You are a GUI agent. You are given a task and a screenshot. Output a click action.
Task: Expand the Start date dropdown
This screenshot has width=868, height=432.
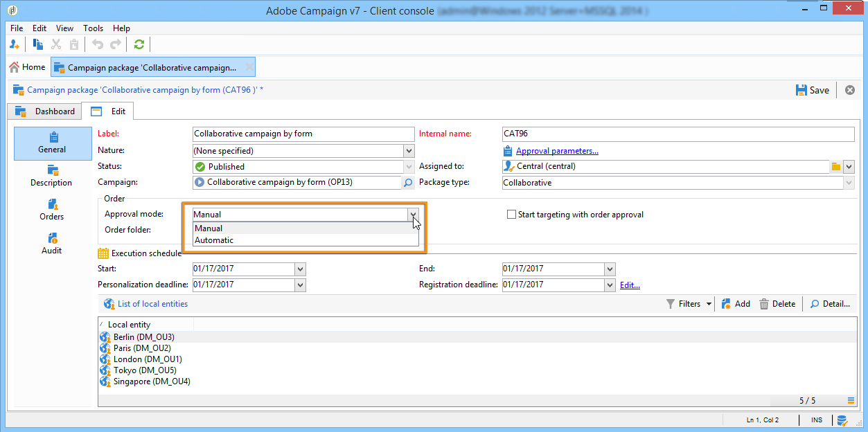tap(300, 269)
